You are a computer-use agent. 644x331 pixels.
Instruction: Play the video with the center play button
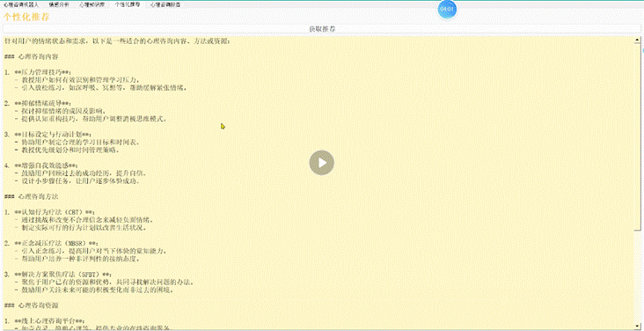(x=322, y=163)
